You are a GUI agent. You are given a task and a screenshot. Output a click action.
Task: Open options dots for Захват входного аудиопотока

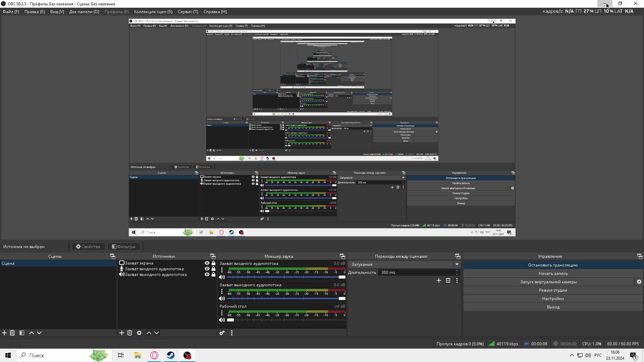tap(222, 270)
